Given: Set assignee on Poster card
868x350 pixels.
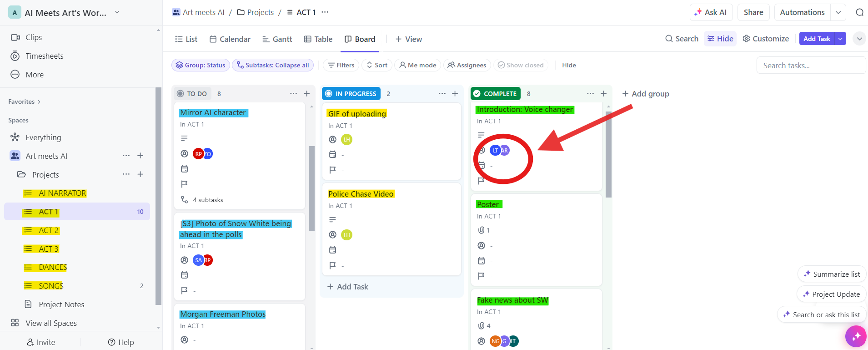Looking at the screenshot, I should [x=482, y=246].
